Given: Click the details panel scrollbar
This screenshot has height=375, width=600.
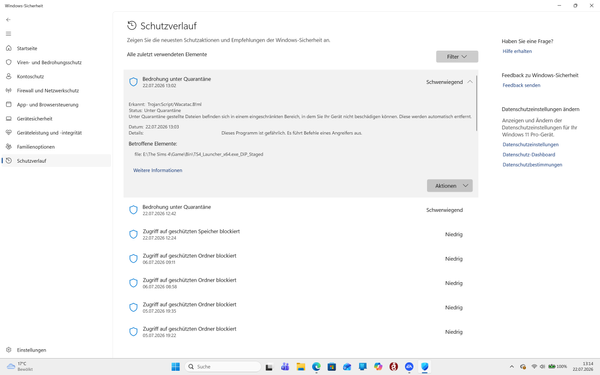Looking at the screenshot, I should (476, 103).
